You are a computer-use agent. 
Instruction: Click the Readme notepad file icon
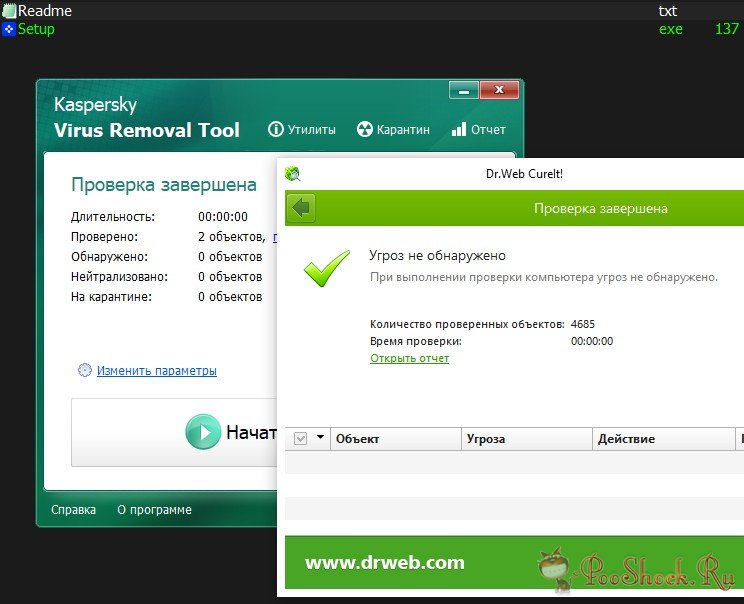tap(9, 10)
